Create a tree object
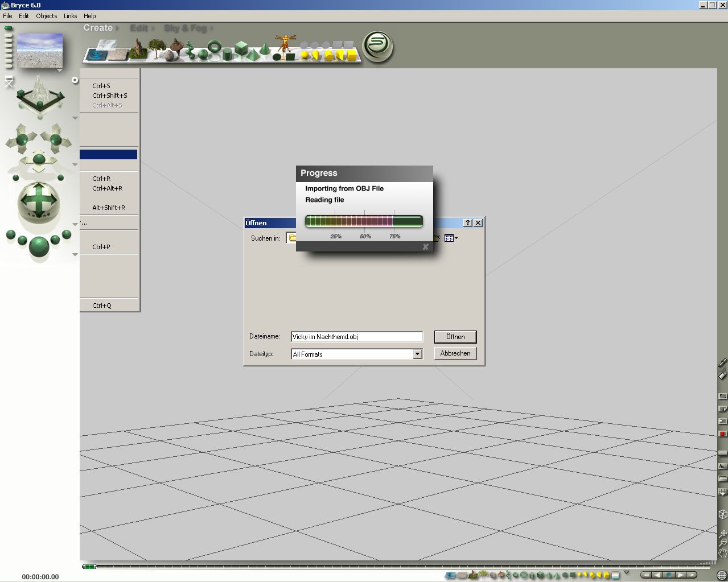The height and width of the screenshot is (582, 728). [x=157, y=48]
